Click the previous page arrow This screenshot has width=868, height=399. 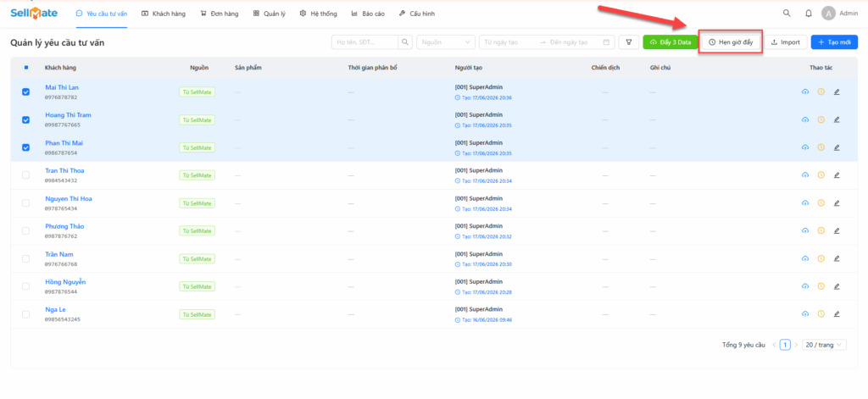coord(774,345)
